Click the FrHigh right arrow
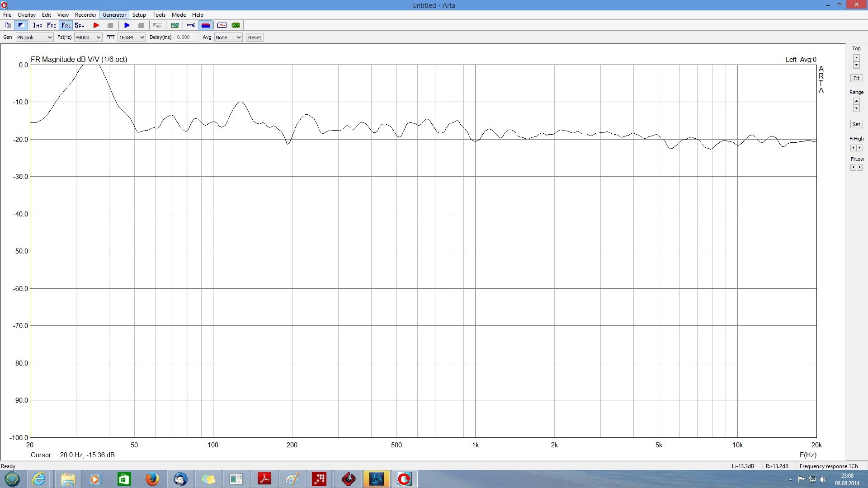The height and width of the screenshot is (488, 868). 859,148
